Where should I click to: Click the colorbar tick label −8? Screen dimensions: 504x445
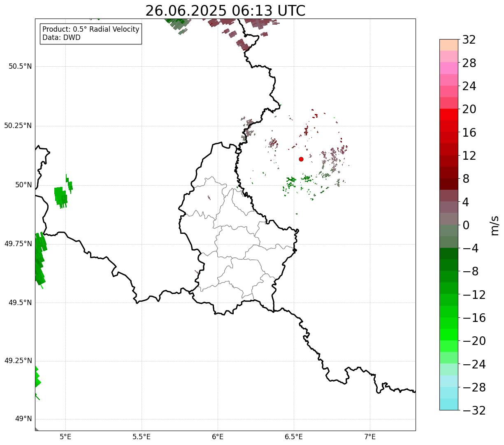(x=470, y=272)
